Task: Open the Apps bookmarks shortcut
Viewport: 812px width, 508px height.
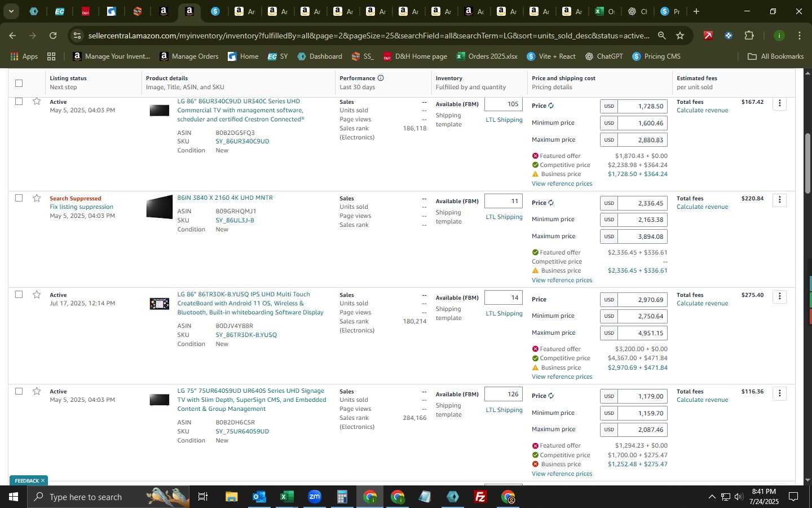Action: click(x=24, y=56)
